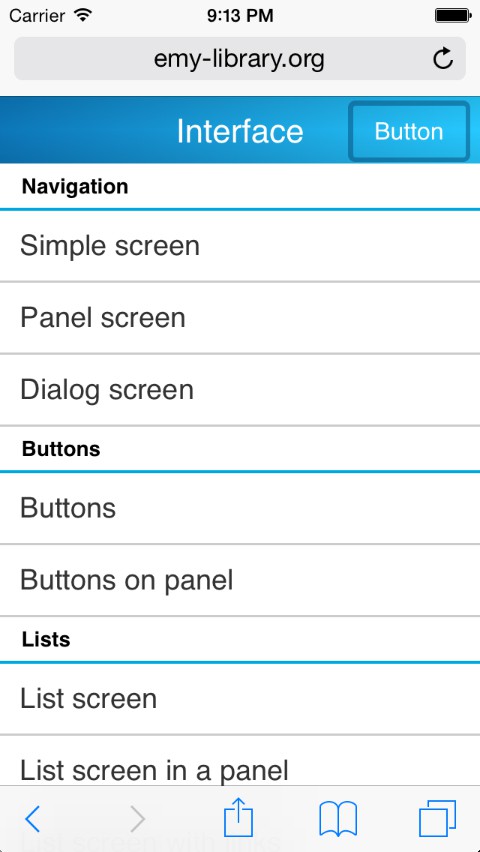The image size is (480, 852).
Task: Open the List screen item
Action: pyautogui.click(x=240, y=699)
